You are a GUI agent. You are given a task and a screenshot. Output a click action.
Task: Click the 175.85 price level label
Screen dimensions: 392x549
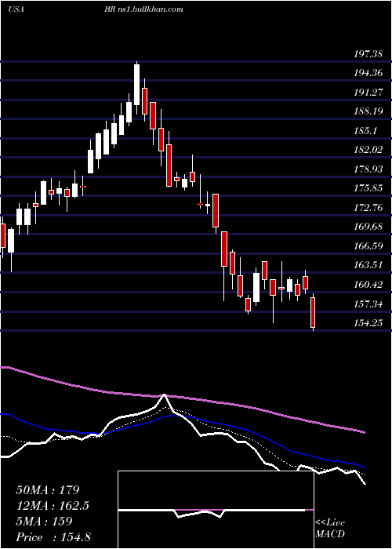pos(368,188)
